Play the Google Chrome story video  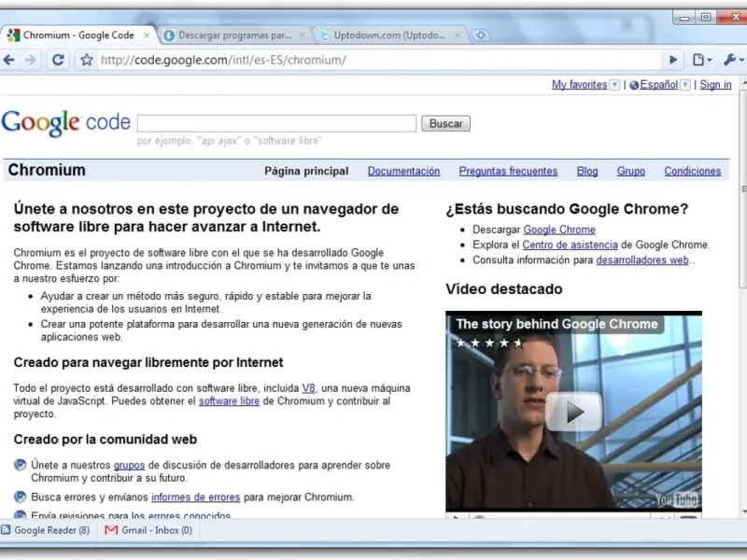pyautogui.click(x=573, y=413)
